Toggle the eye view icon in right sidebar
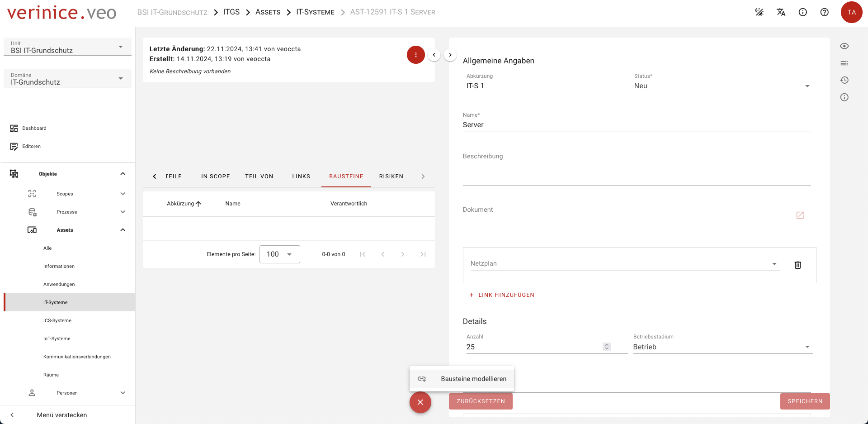The height and width of the screenshot is (424, 868). (x=844, y=46)
